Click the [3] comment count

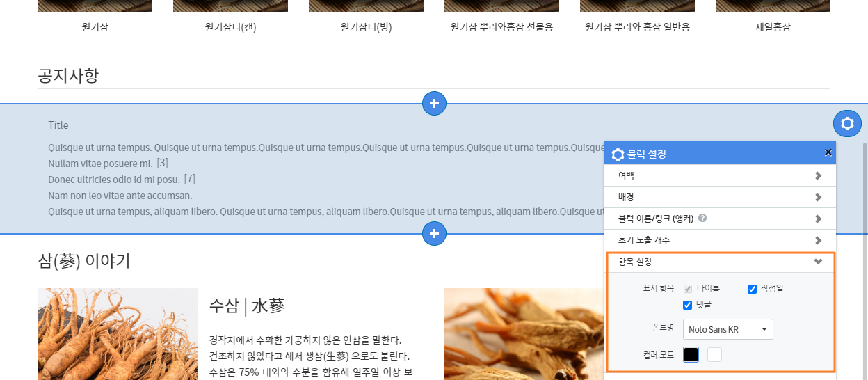162,164
